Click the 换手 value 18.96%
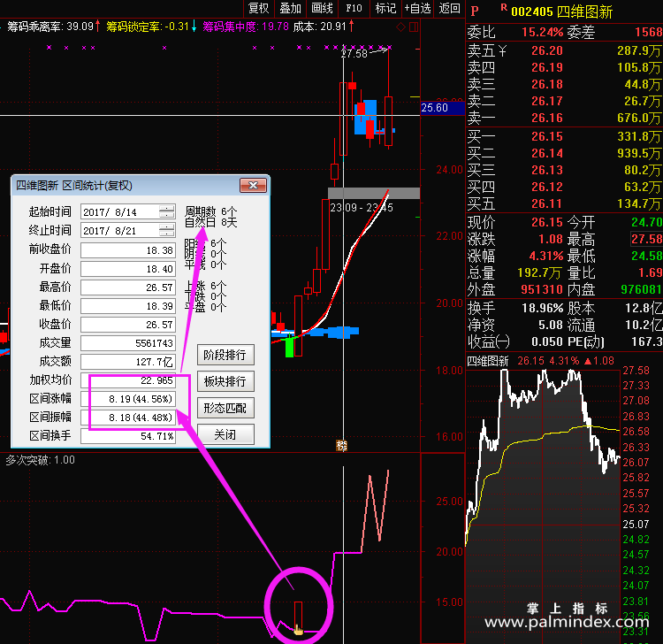 [543, 308]
